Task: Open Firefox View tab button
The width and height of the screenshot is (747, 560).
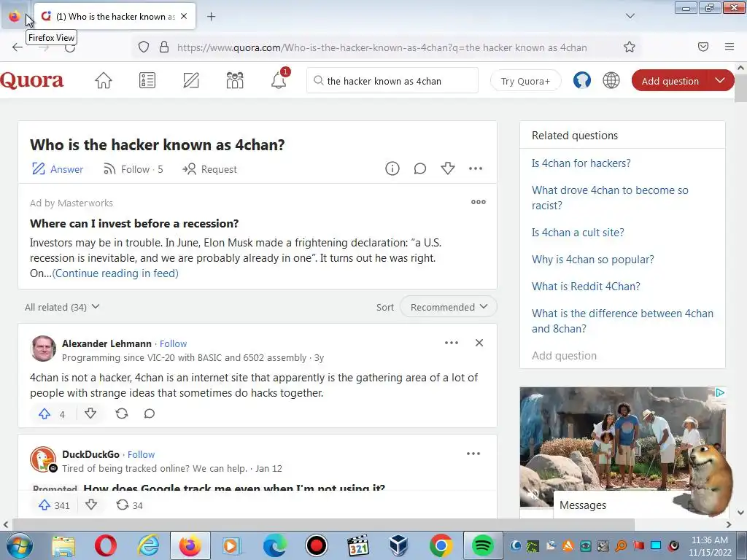Action: point(15,17)
